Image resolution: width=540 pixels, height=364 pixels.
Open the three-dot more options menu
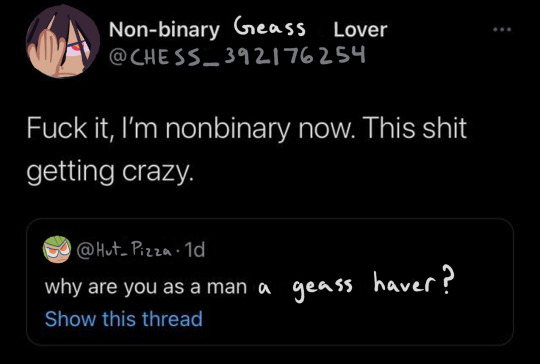[x=502, y=30]
